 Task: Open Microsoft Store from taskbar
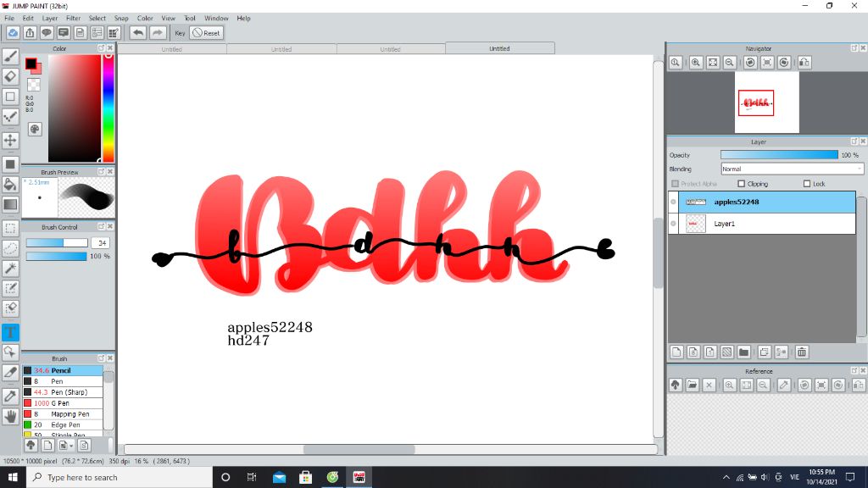(x=305, y=477)
